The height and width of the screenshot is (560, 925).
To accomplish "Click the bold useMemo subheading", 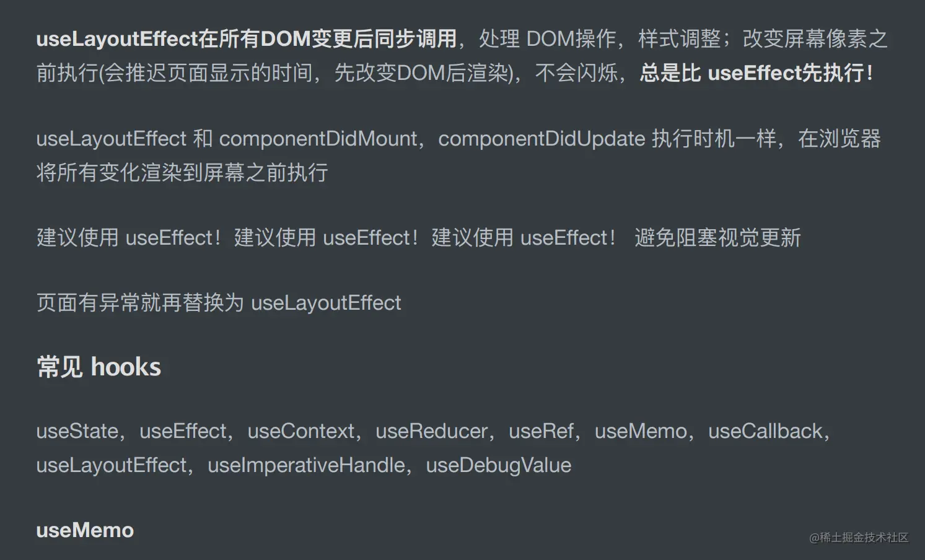I will coord(85,530).
